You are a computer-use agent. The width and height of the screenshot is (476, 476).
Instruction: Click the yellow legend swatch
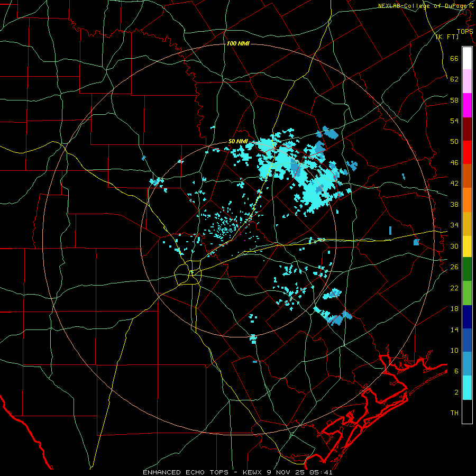tap(467, 246)
